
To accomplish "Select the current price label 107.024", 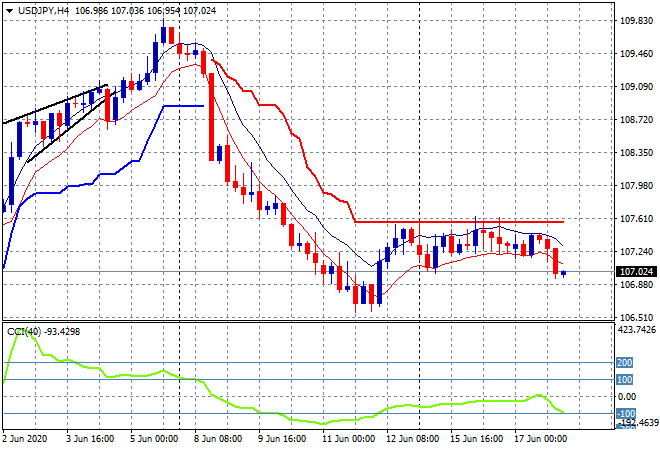I will tap(636, 272).
